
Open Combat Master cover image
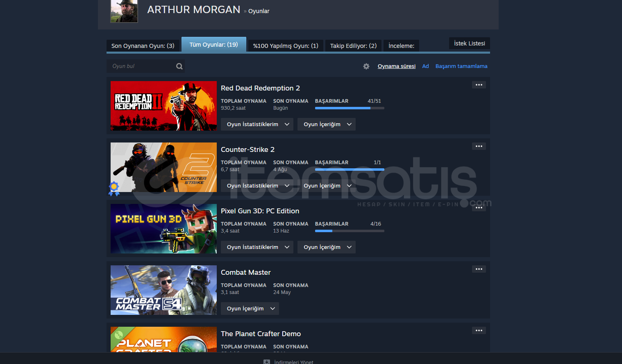coord(163,290)
